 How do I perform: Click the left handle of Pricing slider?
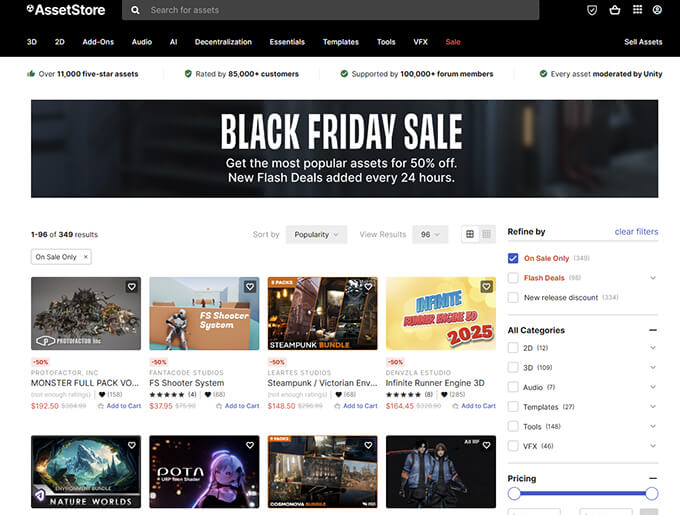point(514,493)
